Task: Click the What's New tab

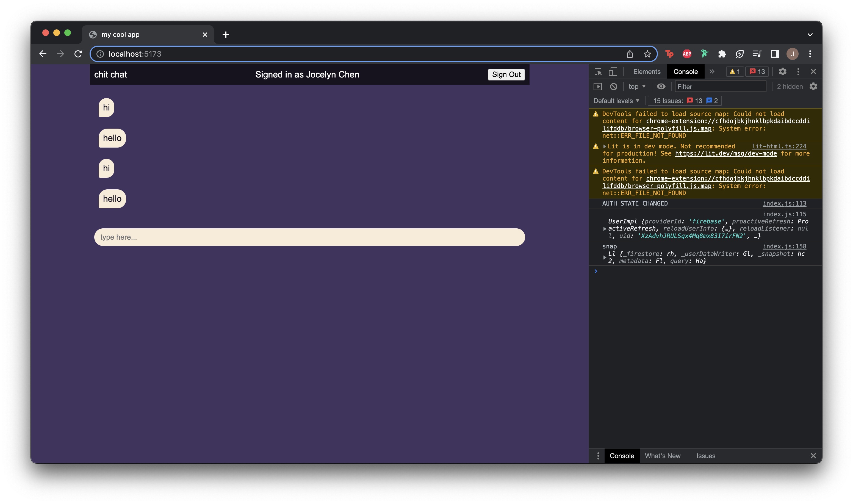Action: tap(663, 455)
